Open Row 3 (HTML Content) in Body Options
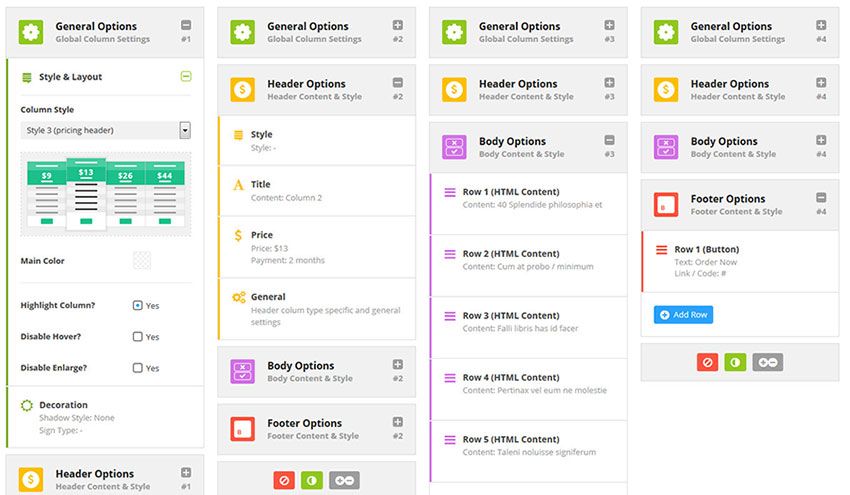Image resolution: width=850 pixels, height=495 pixels. click(528, 321)
